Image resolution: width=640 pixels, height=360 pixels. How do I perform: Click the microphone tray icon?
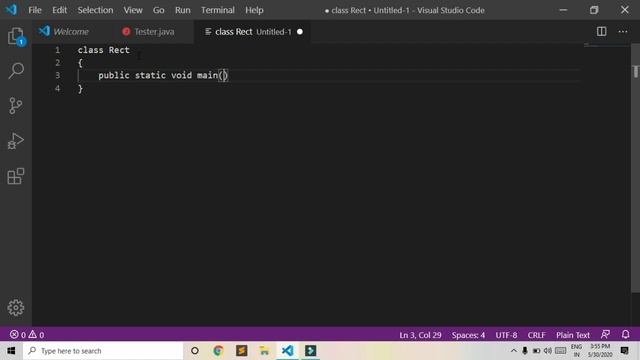tap(525, 351)
